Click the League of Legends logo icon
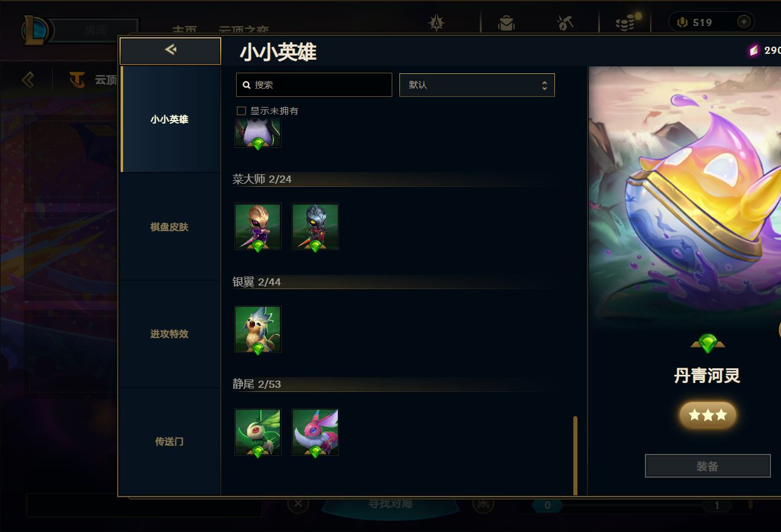This screenshot has width=781, height=532. point(35,31)
